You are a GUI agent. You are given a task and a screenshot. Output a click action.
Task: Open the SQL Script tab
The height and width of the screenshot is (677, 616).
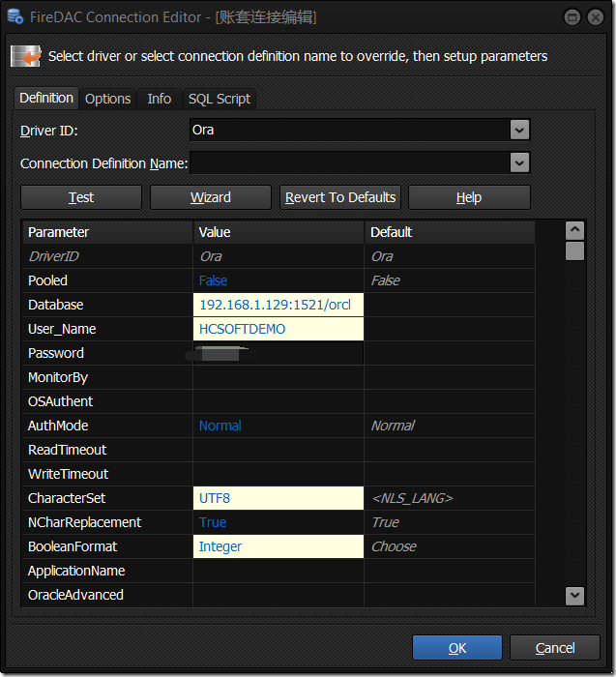click(220, 99)
